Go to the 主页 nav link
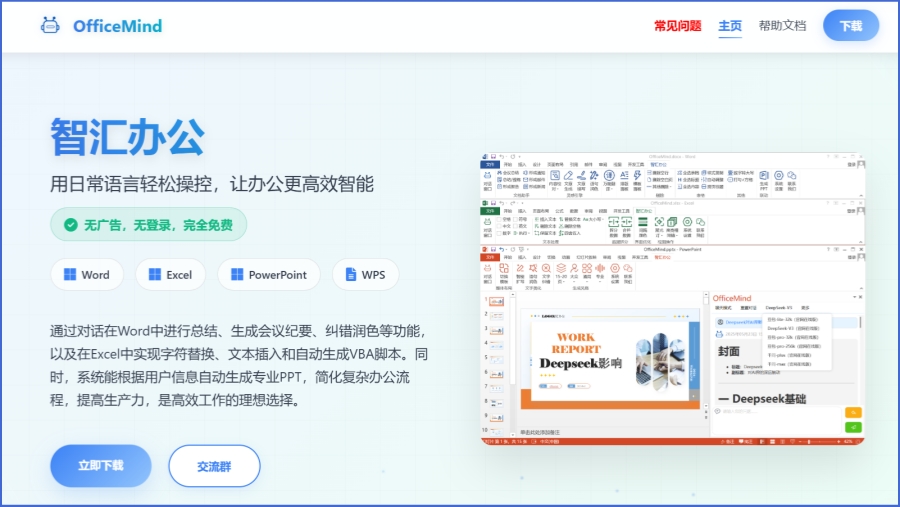The width and height of the screenshot is (900, 507). [730, 26]
